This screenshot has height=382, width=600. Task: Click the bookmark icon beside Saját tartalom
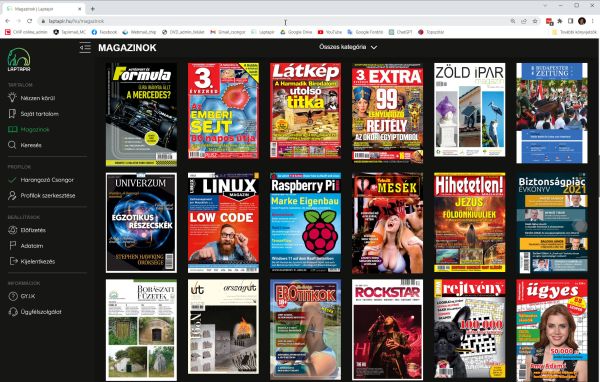pyautogui.click(x=12, y=114)
